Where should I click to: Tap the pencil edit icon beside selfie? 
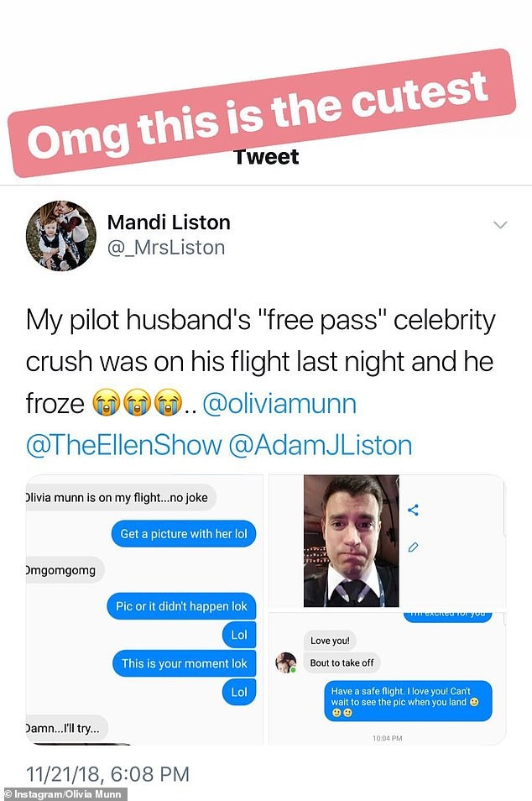pos(413,547)
